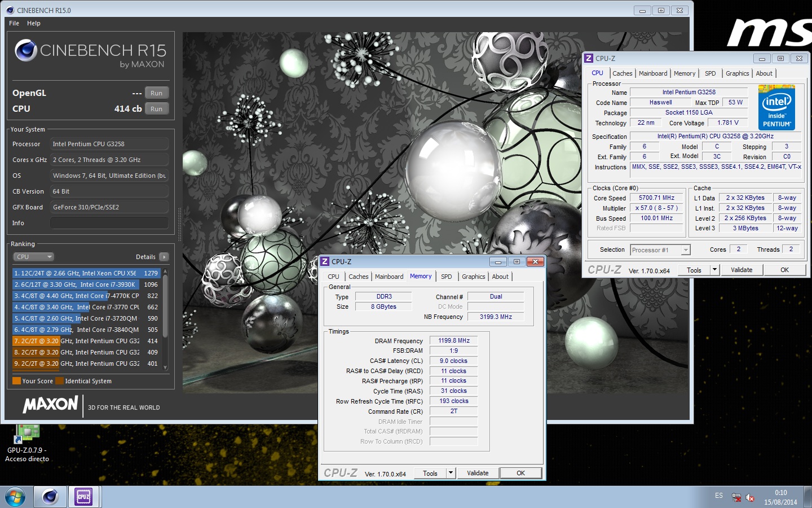812x508 pixels.
Task: Click the empty Info input field
Action: (109, 223)
